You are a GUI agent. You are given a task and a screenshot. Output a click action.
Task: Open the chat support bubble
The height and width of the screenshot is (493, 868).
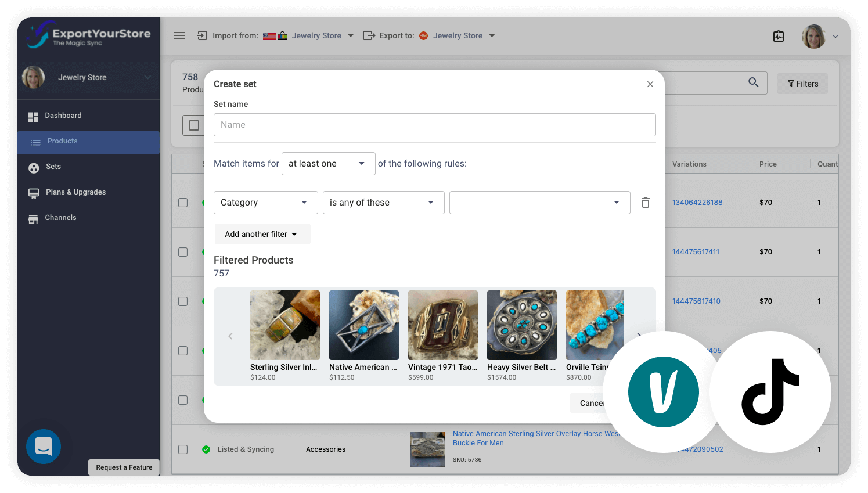click(44, 447)
